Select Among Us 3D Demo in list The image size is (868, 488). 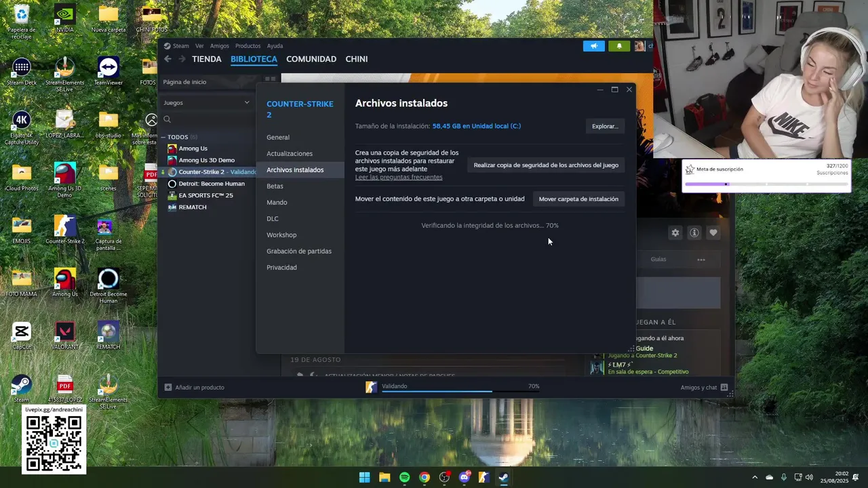click(207, 160)
